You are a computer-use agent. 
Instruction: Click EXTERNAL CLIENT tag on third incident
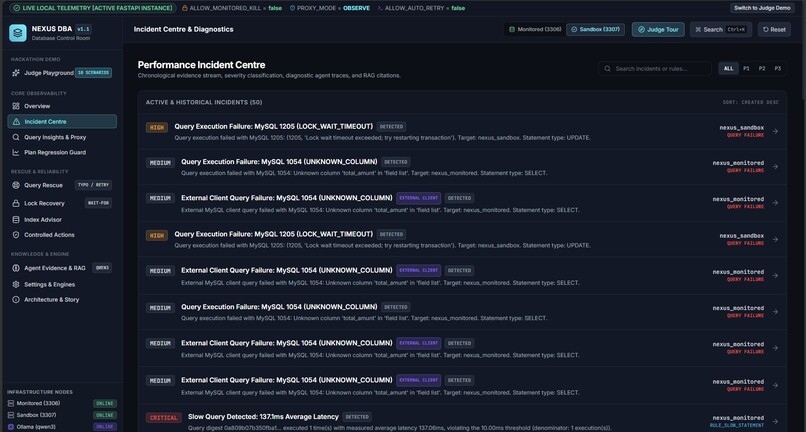pyautogui.click(x=418, y=198)
